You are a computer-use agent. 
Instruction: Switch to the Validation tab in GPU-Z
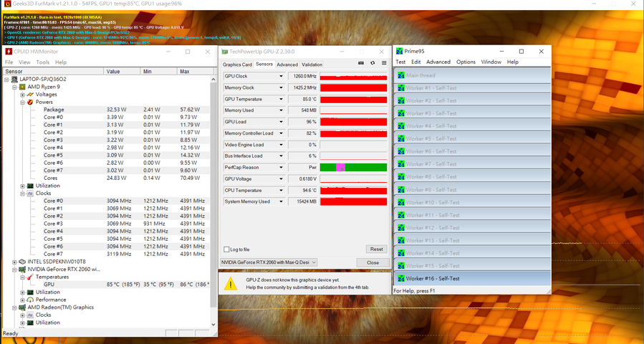coord(312,64)
